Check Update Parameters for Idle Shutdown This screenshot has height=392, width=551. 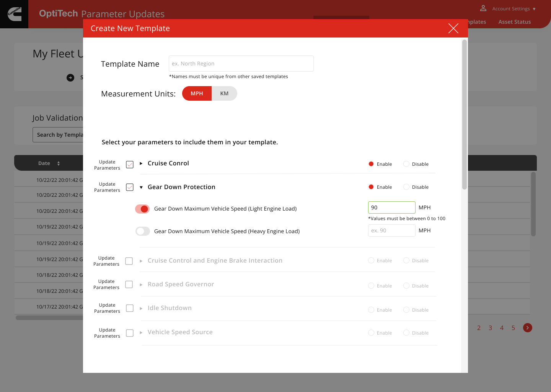130,308
